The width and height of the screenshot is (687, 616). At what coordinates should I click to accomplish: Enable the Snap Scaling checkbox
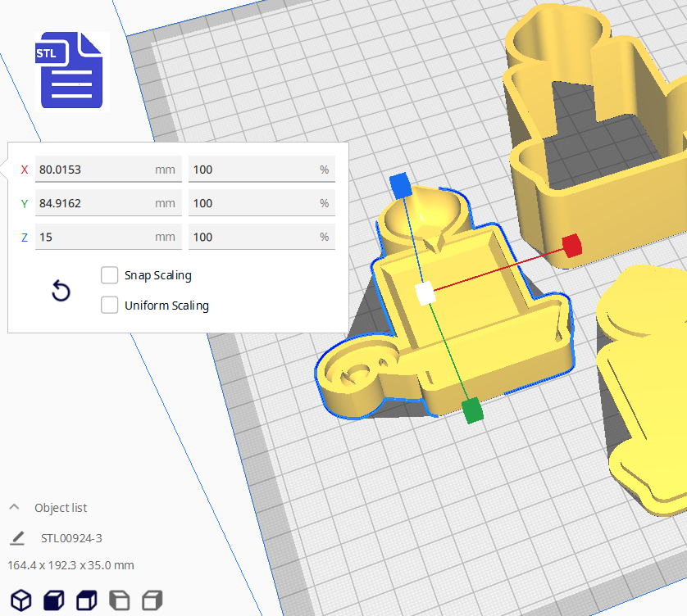coord(109,275)
